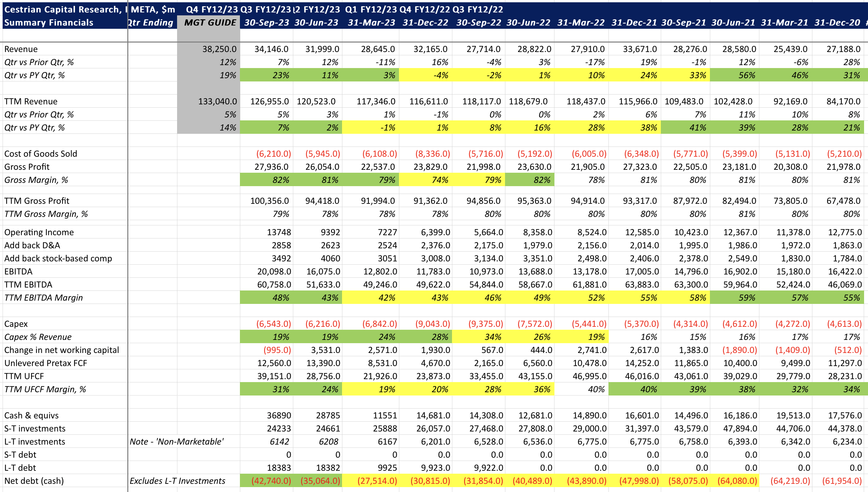This screenshot has height=492, width=868.
Task: Select the 'Revenue' row label
Action: (x=21, y=49)
